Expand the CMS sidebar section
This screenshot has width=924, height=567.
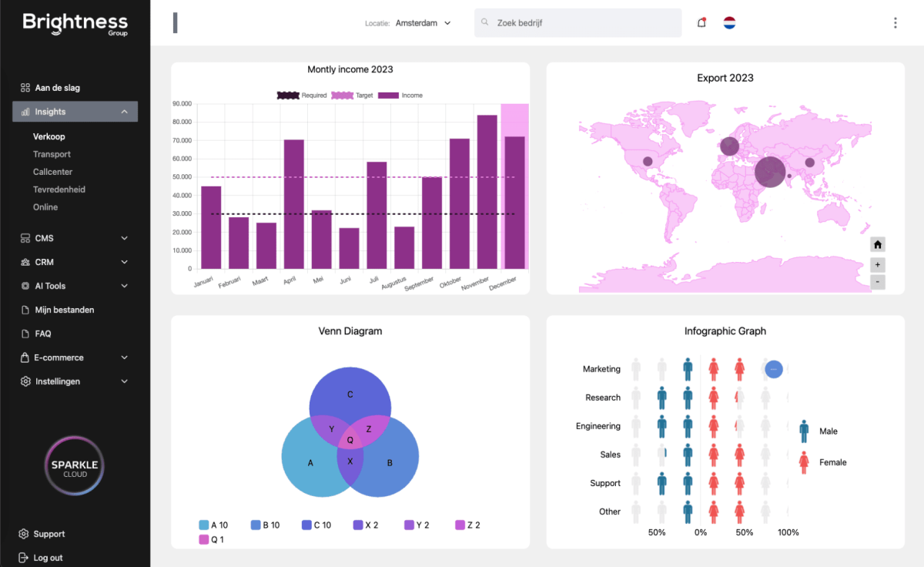pyautogui.click(x=75, y=238)
